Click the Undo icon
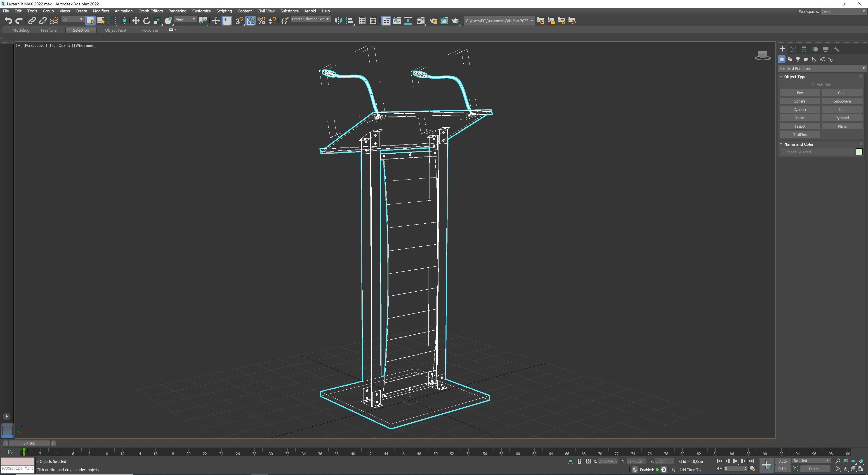The height and width of the screenshot is (475, 868). [x=8, y=21]
